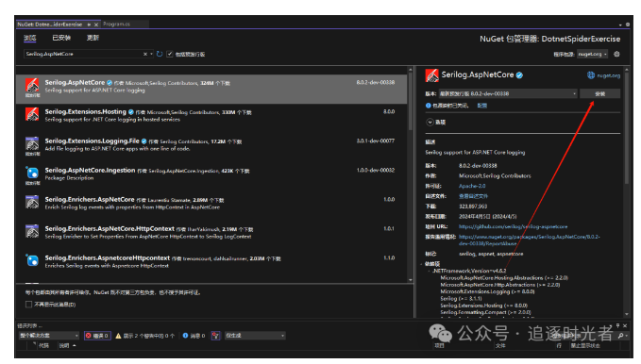Expand the options section chevron in detail pane
Viewport: 641px width, 364px height.
tap(430, 123)
